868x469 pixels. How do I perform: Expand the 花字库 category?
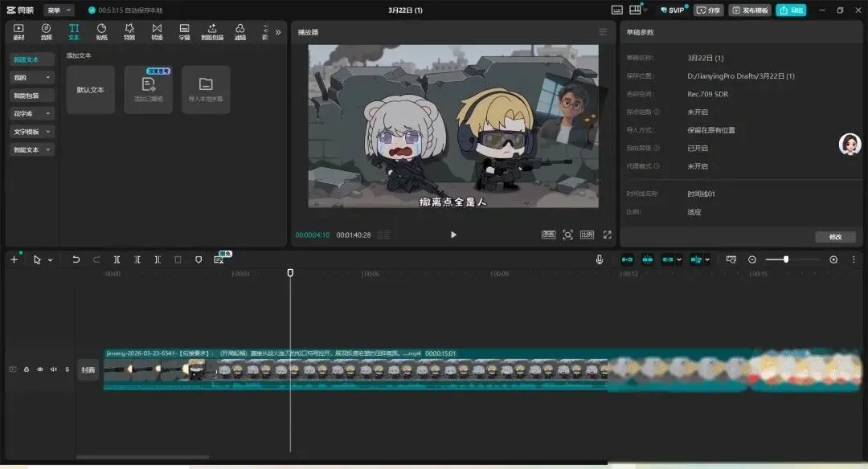tap(32, 113)
